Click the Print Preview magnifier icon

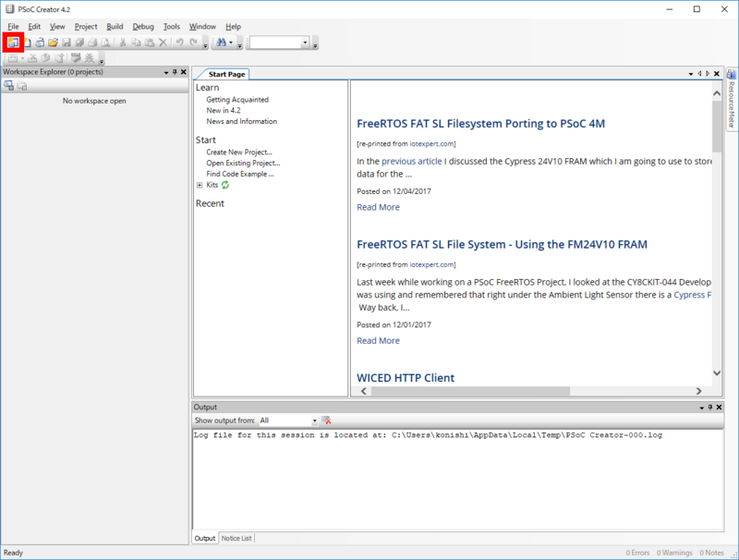click(106, 43)
